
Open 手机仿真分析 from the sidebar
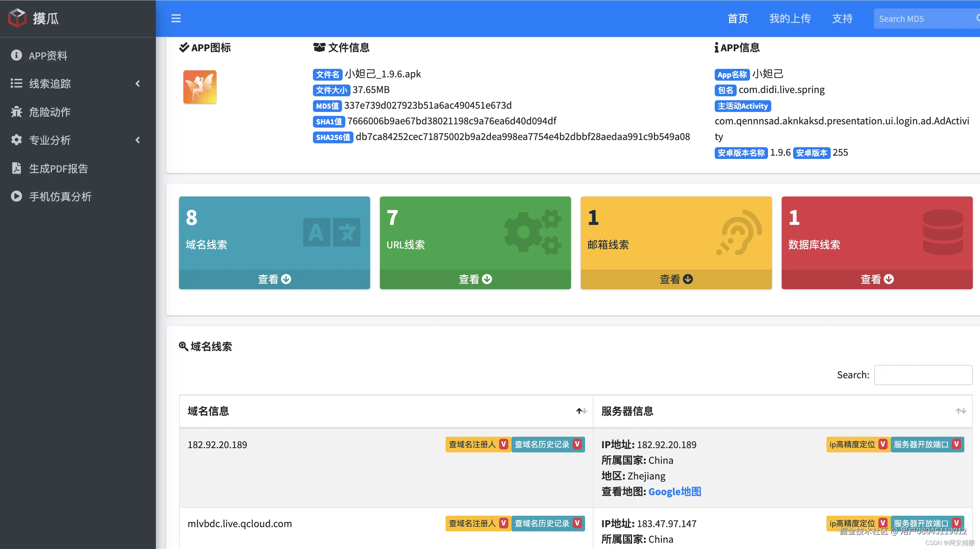coord(59,196)
